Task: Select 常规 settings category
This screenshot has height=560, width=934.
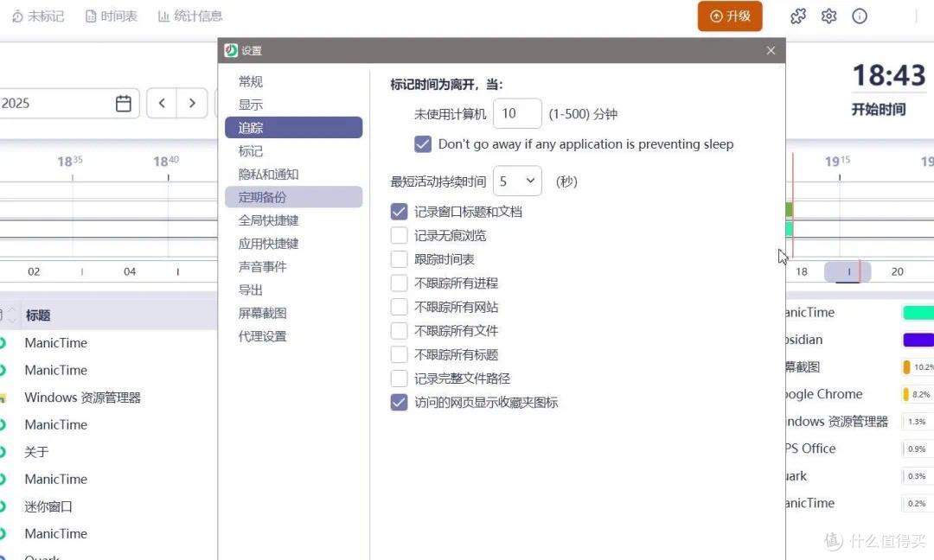Action: coord(294,81)
